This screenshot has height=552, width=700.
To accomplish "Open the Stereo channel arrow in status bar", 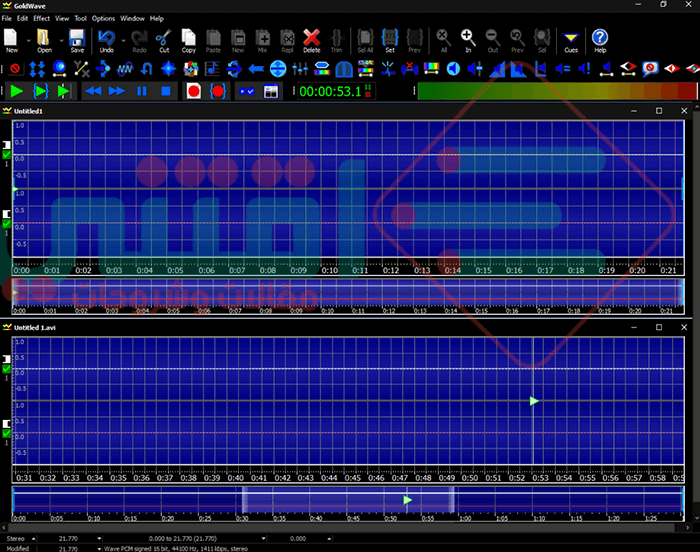I will click(33, 539).
